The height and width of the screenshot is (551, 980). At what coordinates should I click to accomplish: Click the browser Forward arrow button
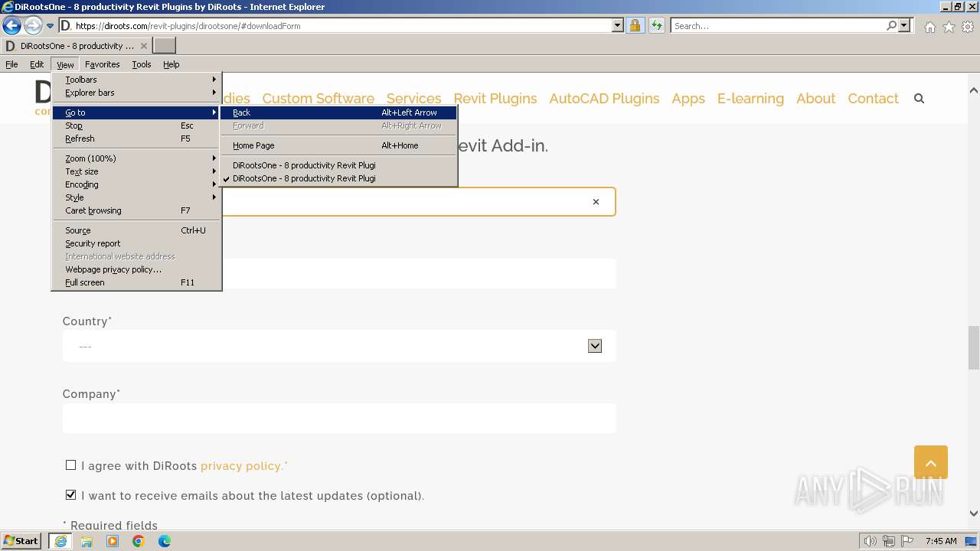(33, 26)
